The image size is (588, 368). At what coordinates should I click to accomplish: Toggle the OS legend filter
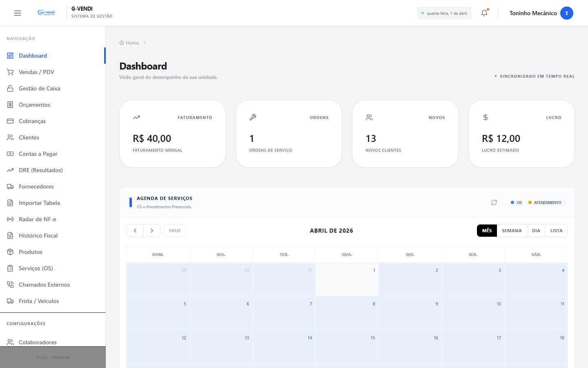point(516,202)
